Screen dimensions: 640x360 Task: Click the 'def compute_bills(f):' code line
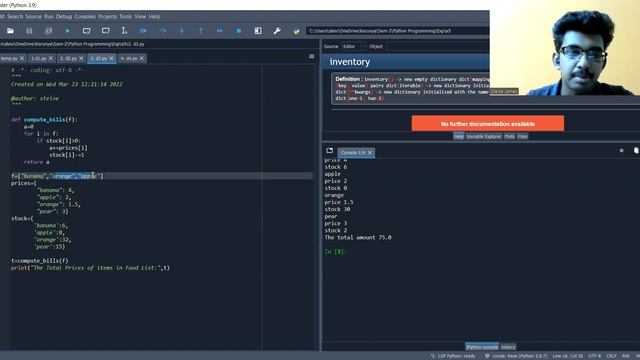[44, 120]
